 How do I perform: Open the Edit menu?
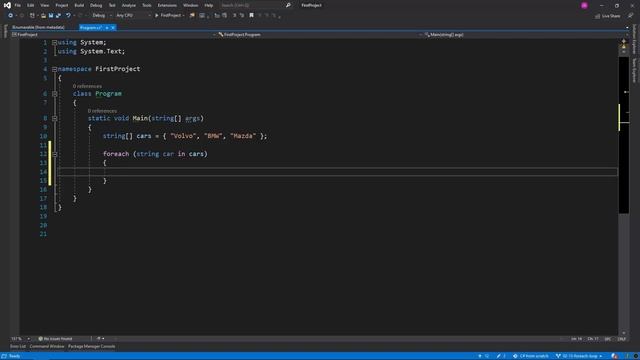pyautogui.click(x=31, y=5)
